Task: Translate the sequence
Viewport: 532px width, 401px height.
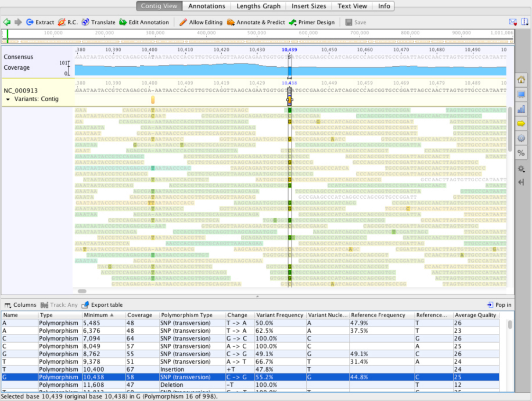Action: (99, 22)
